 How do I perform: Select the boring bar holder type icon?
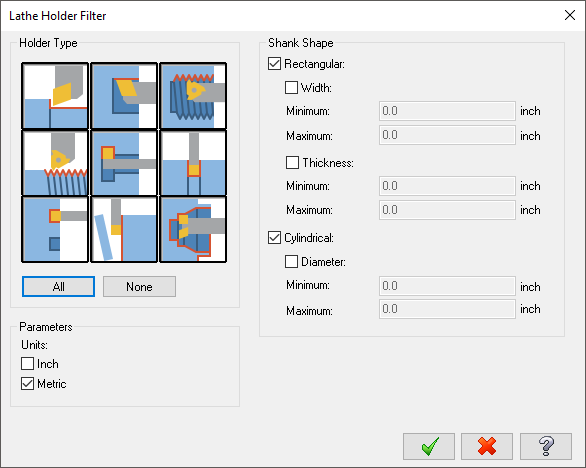tap(124, 96)
